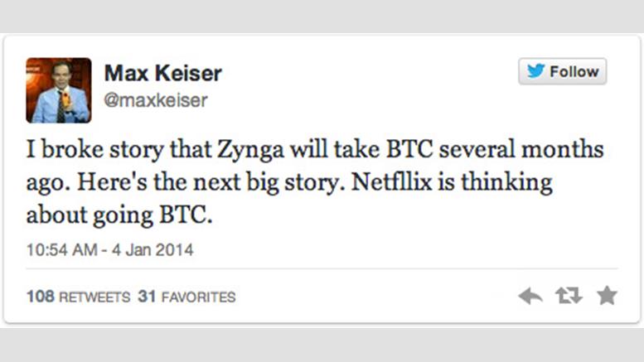View the 31 favorites list
This screenshot has height=362, width=644.
(186, 297)
